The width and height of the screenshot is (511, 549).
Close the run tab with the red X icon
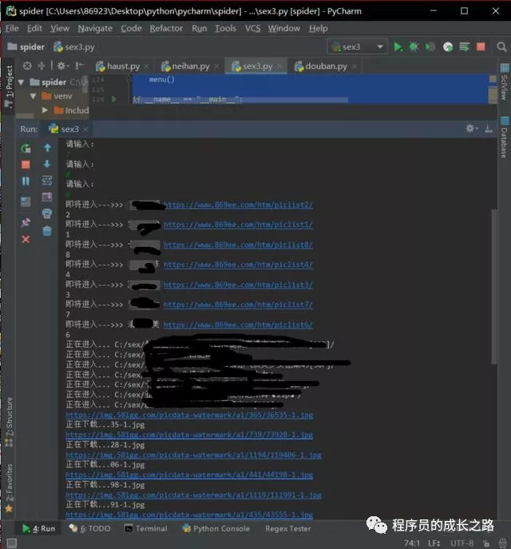(x=26, y=239)
